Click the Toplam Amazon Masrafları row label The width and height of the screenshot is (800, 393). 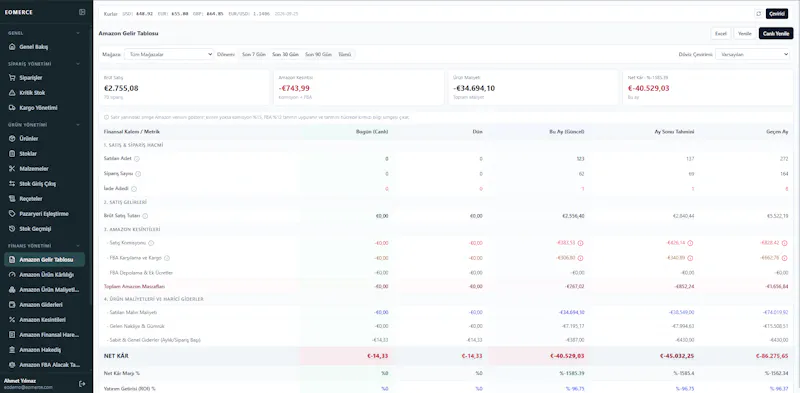tap(134, 287)
